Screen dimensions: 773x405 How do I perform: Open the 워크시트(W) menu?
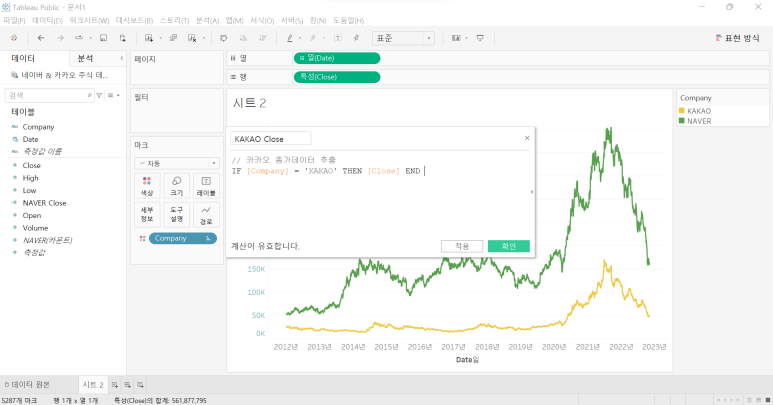point(89,20)
